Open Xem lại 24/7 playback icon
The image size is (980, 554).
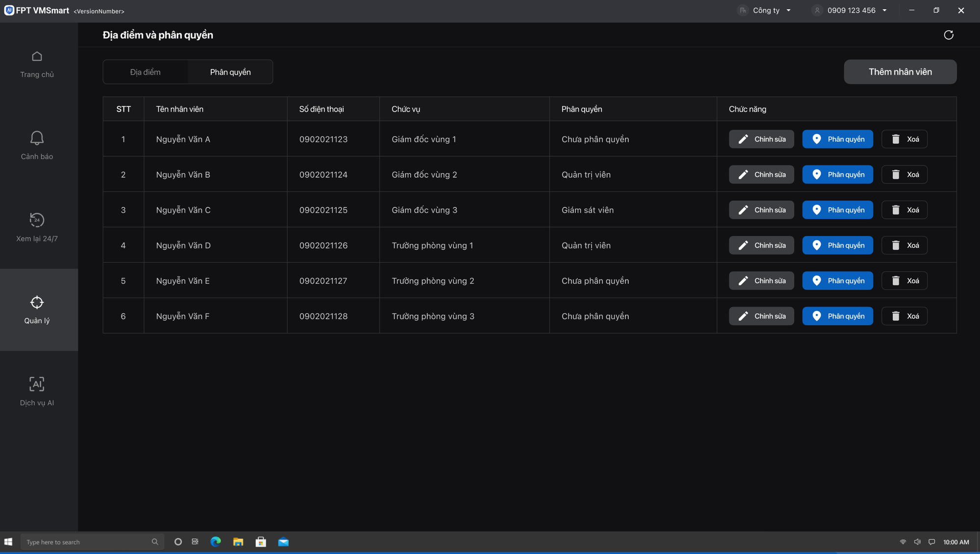tap(37, 220)
